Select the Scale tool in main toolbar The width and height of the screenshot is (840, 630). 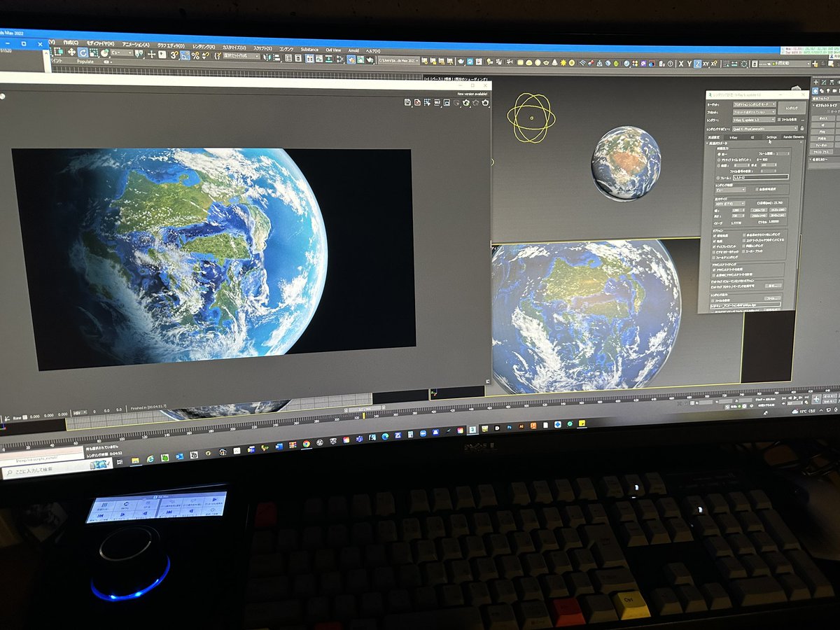click(93, 52)
